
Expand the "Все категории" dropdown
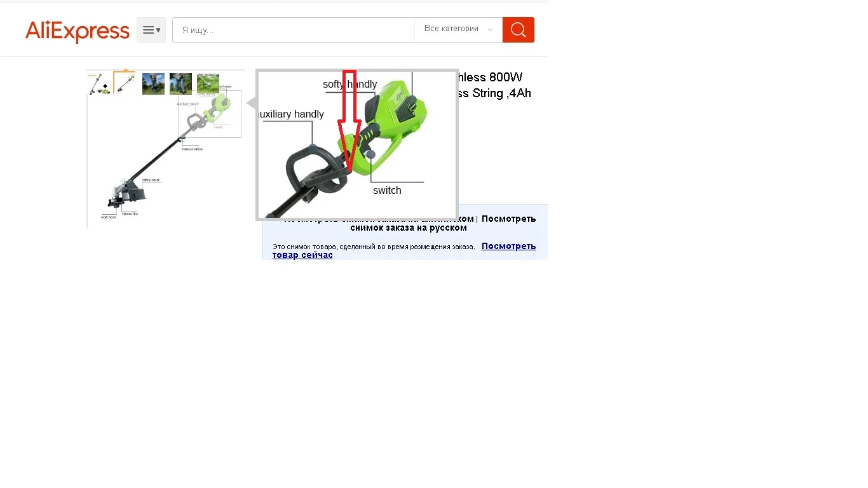(x=458, y=29)
